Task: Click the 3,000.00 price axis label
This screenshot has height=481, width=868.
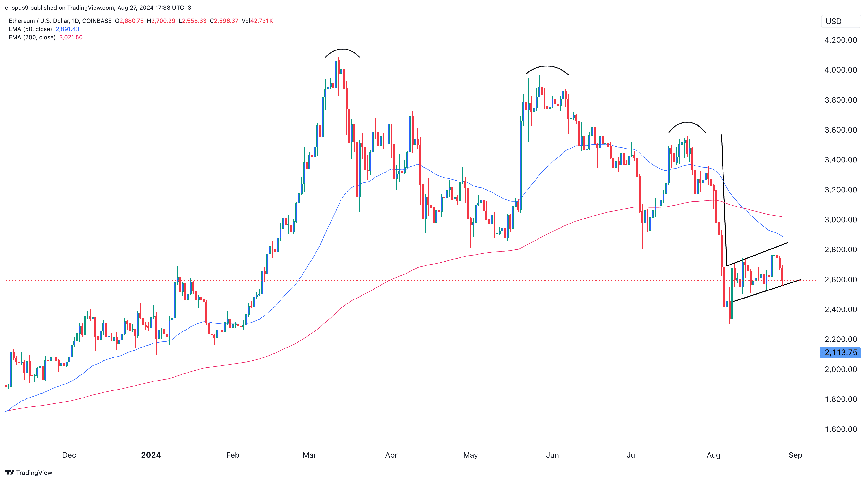Action: 841,220
